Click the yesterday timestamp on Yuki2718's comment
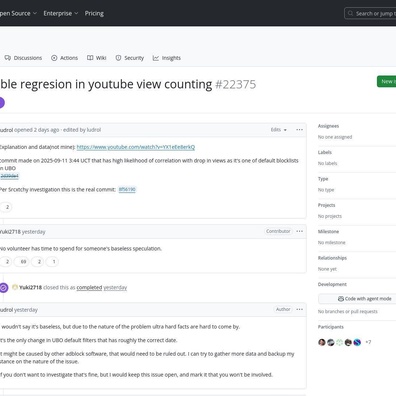Screen dimensions: 396x396 [x=34, y=232]
